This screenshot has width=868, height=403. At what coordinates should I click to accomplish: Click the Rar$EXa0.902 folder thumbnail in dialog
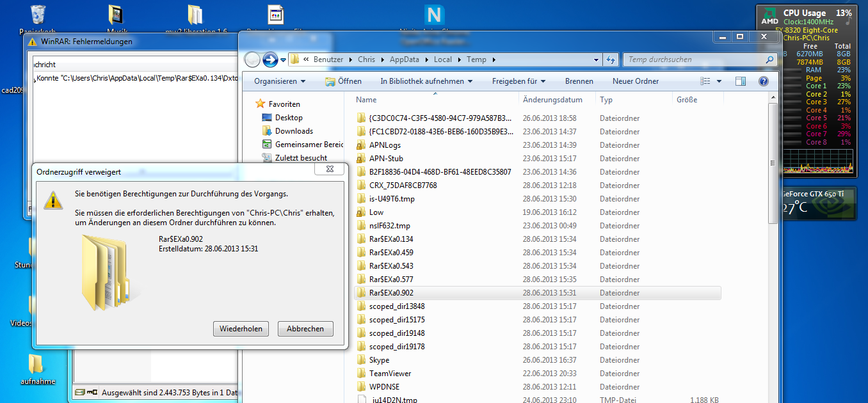click(x=106, y=272)
